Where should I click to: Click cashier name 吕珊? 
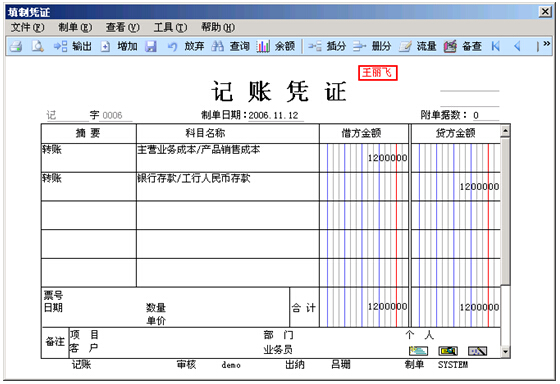tap(341, 365)
